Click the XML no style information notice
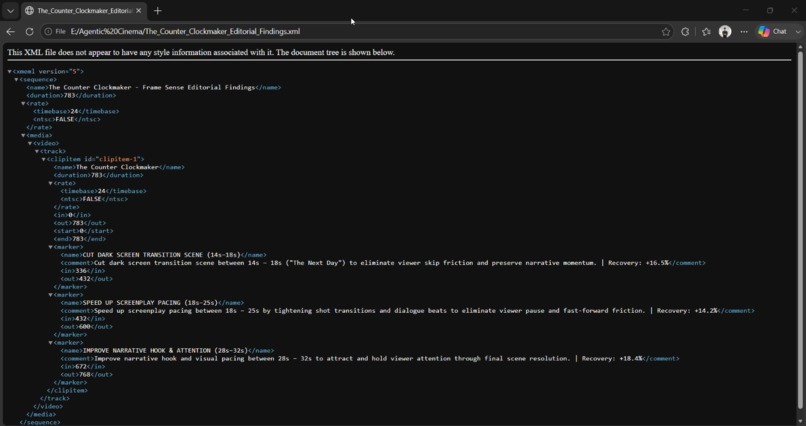The image size is (806, 426). tap(201, 52)
